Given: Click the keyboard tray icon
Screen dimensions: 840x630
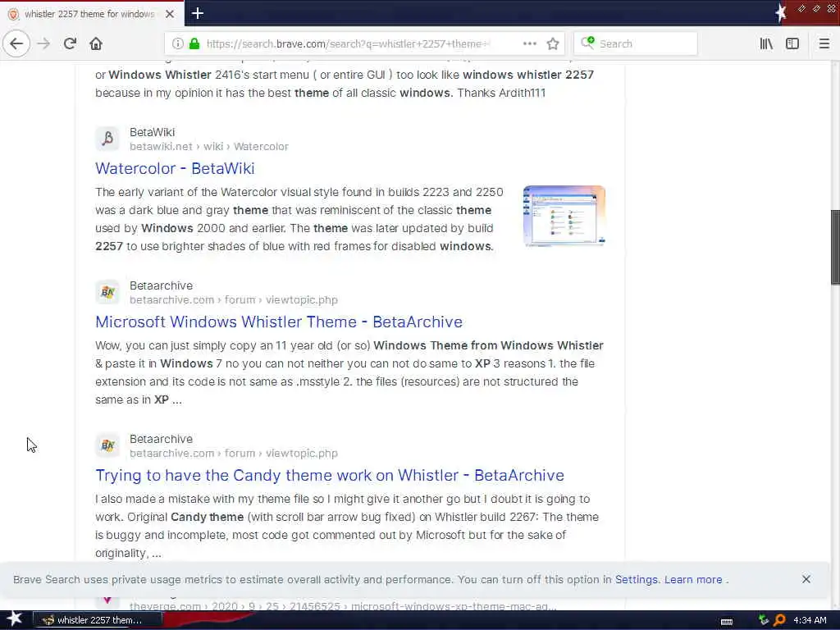Looking at the screenshot, I should click(x=727, y=621).
